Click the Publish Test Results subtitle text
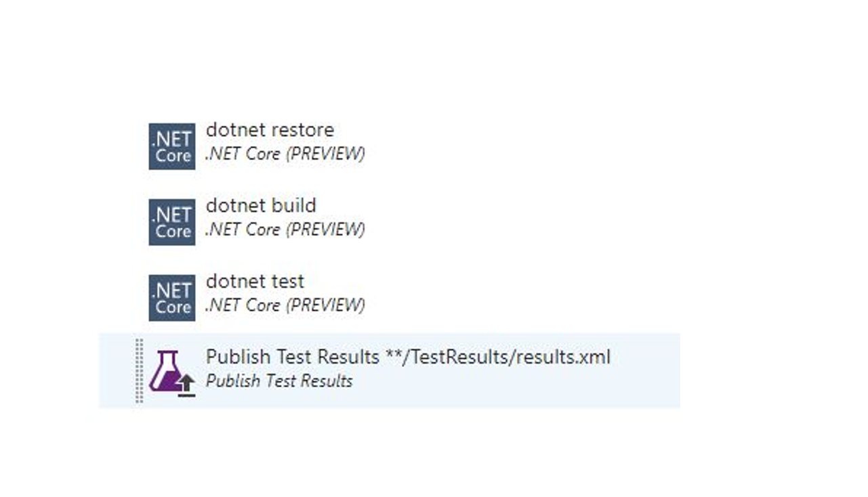 point(279,381)
